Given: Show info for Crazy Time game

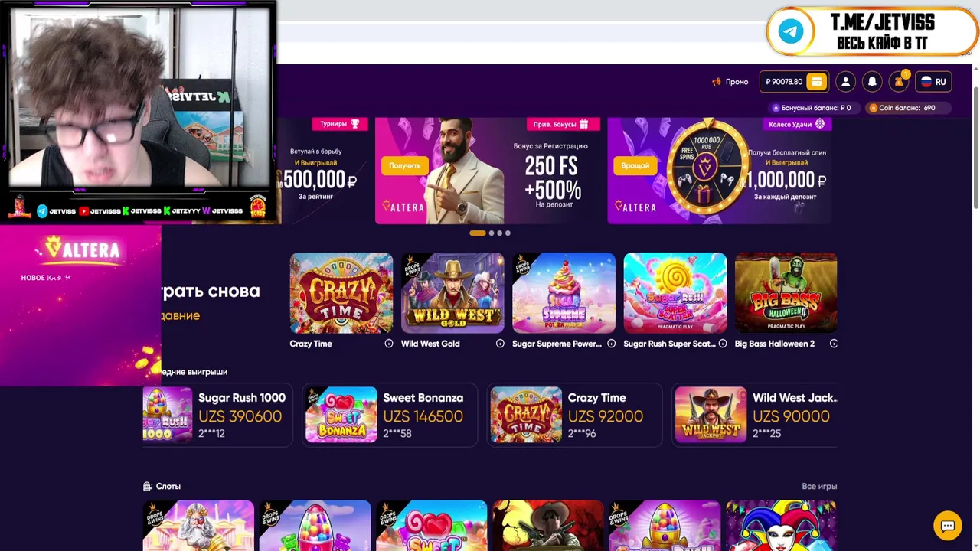Looking at the screenshot, I should click(x=389, y=344).
